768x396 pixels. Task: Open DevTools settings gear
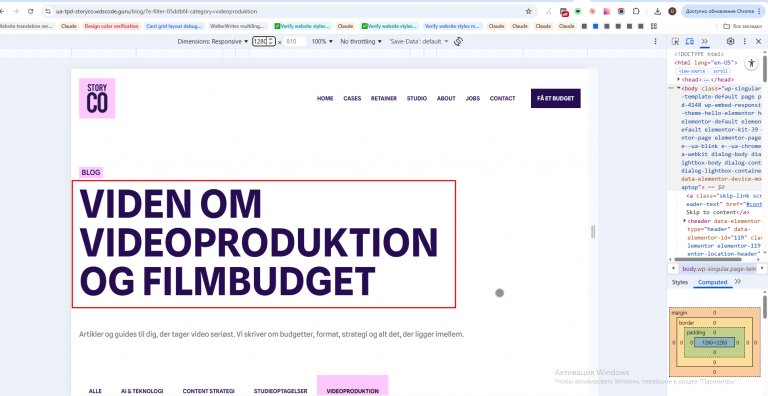(730, 42)
